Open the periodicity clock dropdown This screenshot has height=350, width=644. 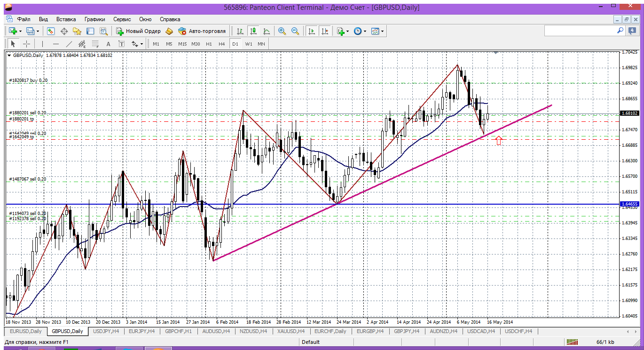coord(364,31)
